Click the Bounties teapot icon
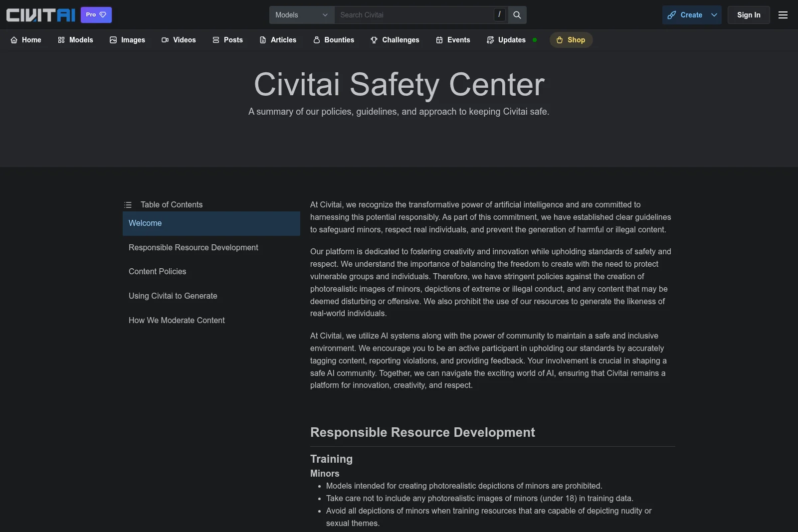 (x=316, y=40)
